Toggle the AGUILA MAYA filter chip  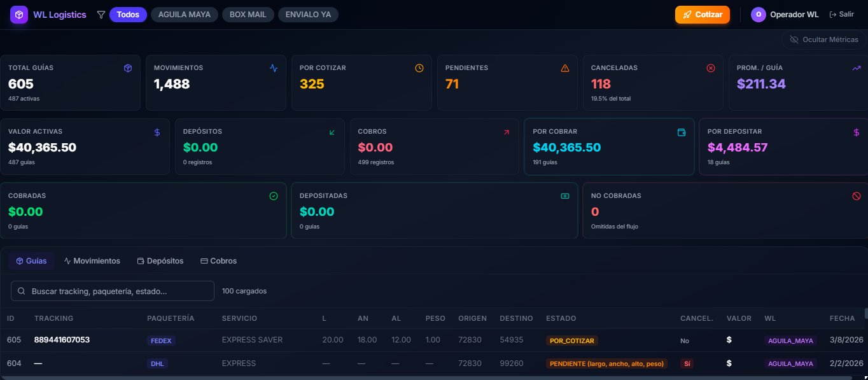coord(185,15)
